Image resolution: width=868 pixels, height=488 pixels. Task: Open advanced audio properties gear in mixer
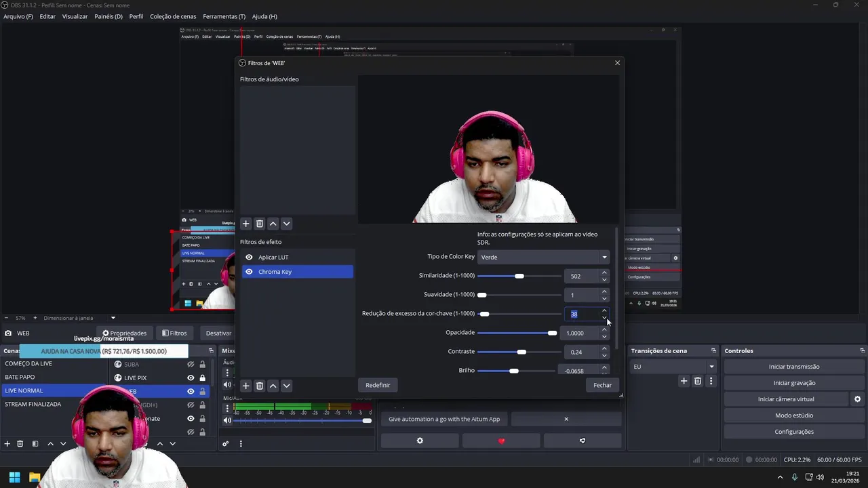point(226,444)
